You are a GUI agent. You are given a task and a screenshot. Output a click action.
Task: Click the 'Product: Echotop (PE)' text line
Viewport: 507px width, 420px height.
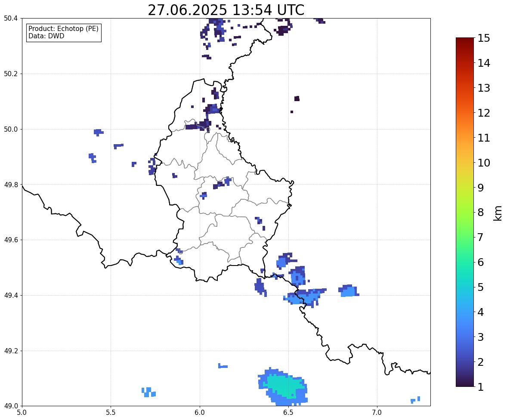(x=63, y=29)
